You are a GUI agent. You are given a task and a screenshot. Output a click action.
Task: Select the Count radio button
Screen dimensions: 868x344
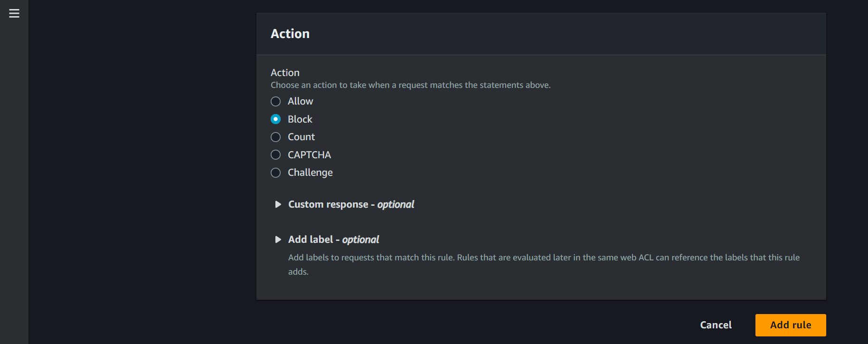click(275, 137)
